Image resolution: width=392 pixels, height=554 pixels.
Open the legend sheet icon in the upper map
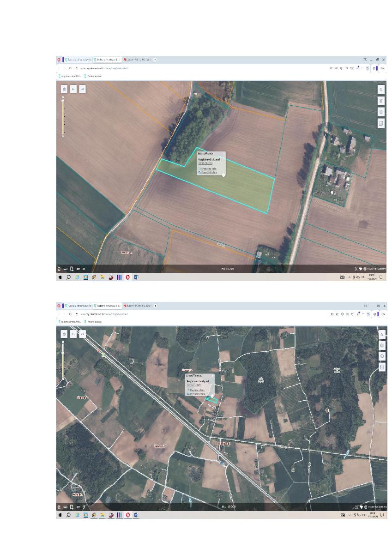point(381,123)
